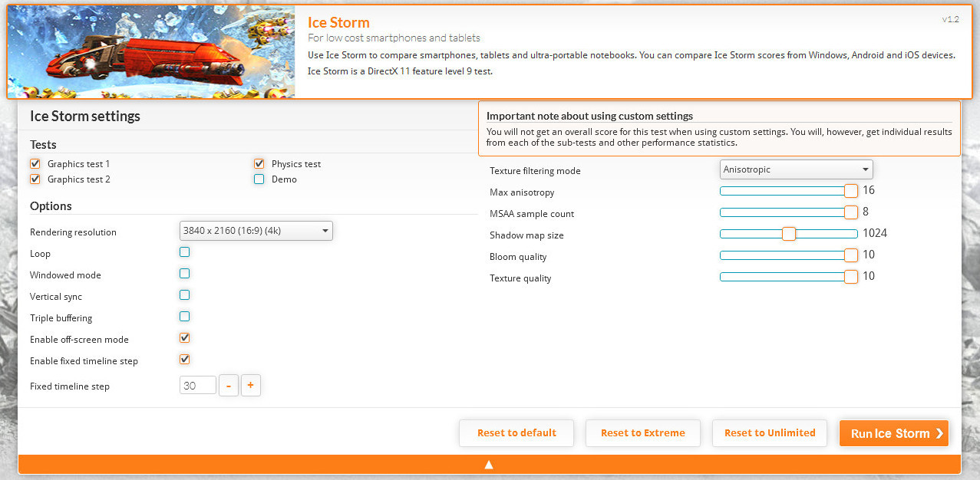The height and width of the screenshot is (480, 980).
Task: Click the Rendering resolution label
Action: 73,232
